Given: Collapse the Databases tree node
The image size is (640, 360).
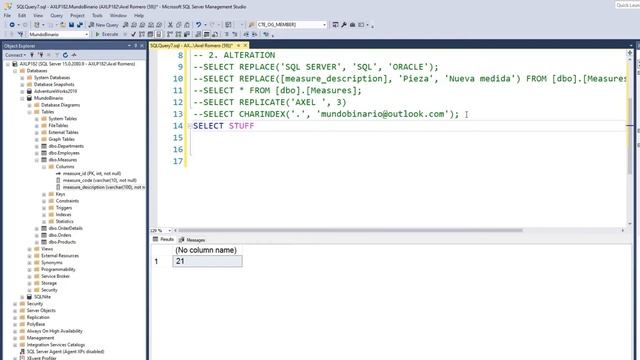Looking at the screenshot, I should 15,71.
